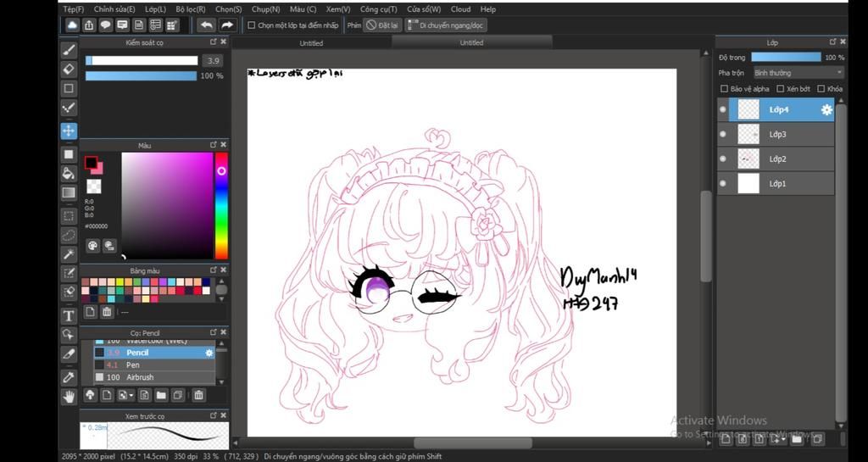Image resolution: width=868 pixels, height=462 pixels.
Task: Click the speech bubble icon in the top toolbar
Action: pos(106,25)
